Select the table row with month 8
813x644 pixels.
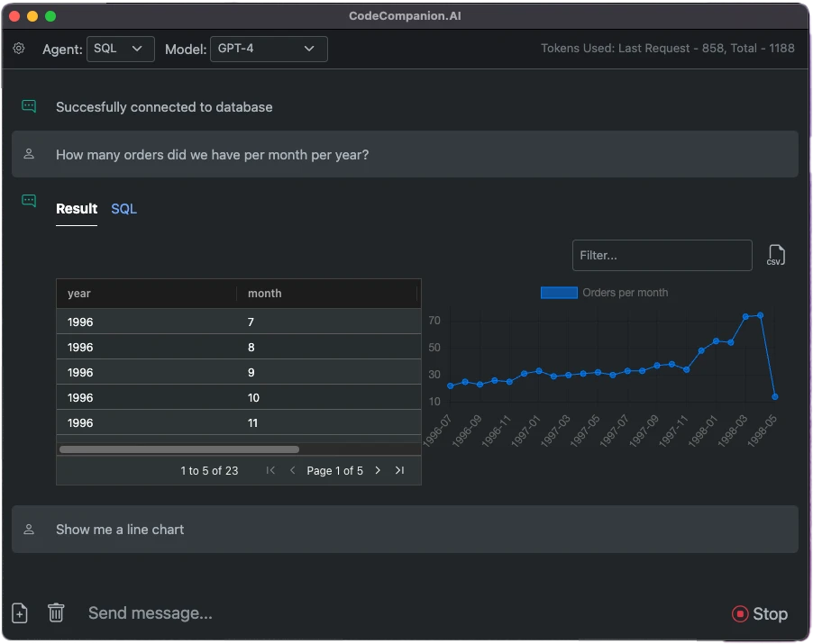[239, 347]
